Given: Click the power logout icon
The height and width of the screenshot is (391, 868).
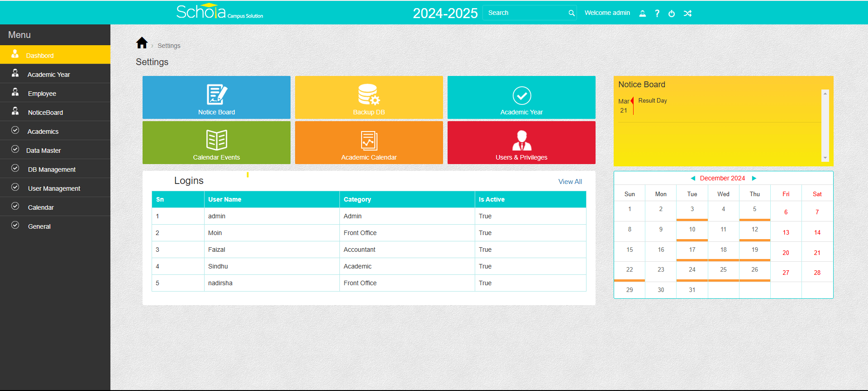Looking at the screenshot, I should [x=672, y=14].
